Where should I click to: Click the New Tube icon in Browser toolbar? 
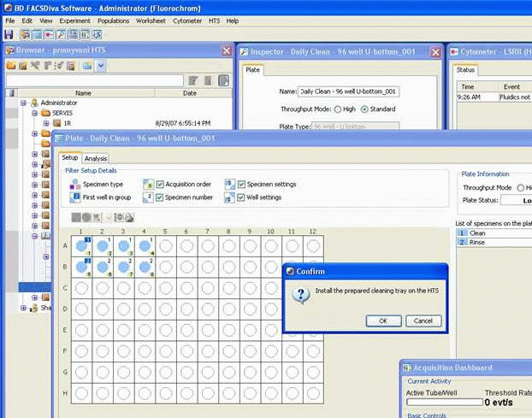coord(47,66)
